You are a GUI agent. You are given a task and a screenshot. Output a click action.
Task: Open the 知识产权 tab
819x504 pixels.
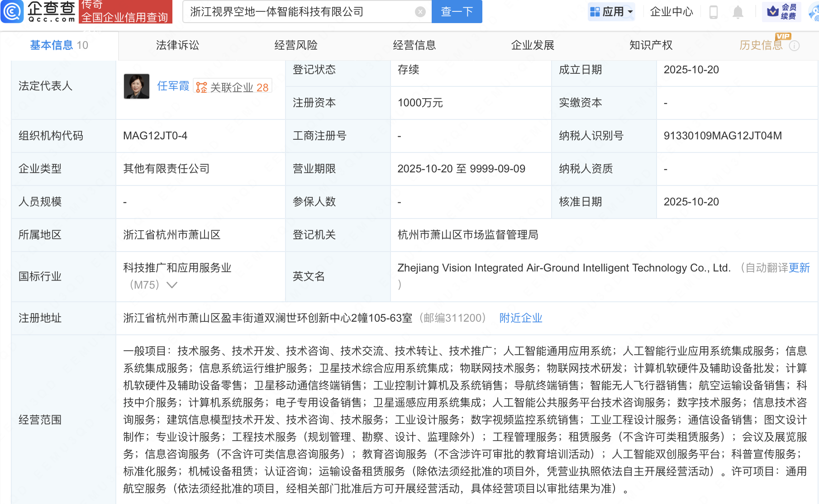click(651, 45)
